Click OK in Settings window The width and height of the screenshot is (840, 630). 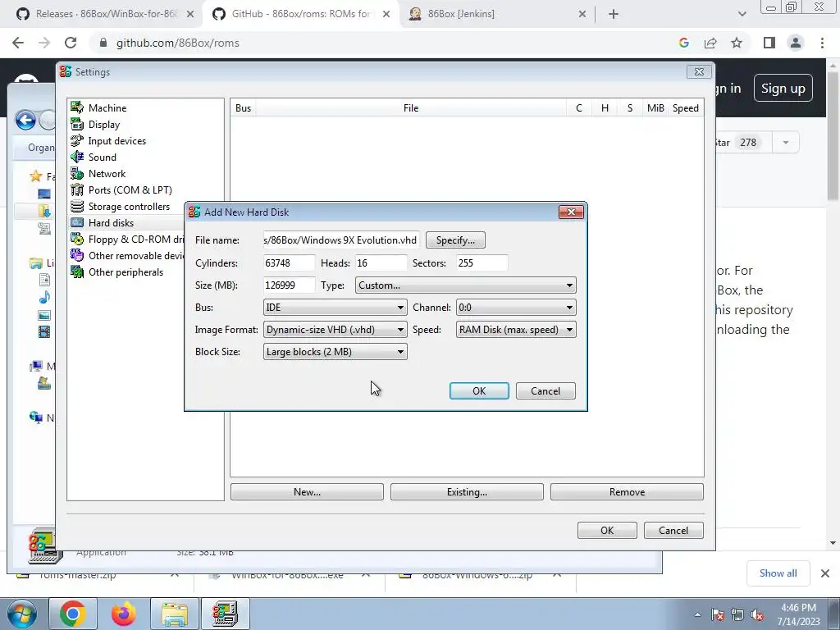click(607, 531)
